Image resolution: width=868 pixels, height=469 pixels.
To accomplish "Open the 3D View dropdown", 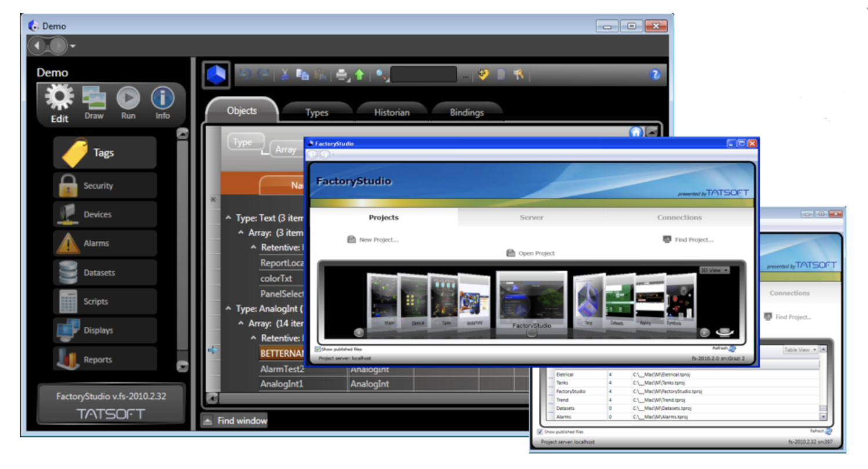I will 714,270.
